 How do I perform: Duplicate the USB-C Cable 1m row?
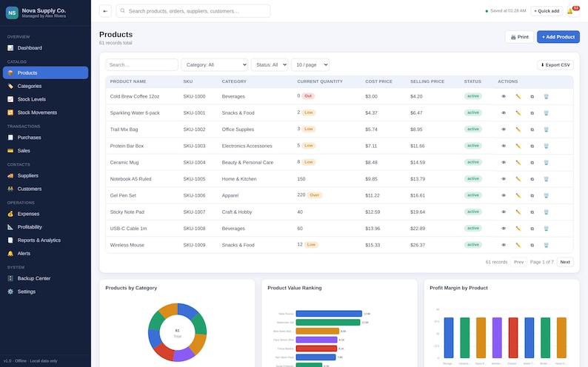coord(532,228)
